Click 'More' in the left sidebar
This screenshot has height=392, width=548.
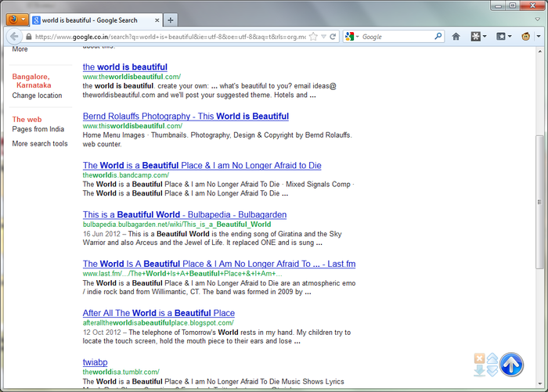pos(20,49)
